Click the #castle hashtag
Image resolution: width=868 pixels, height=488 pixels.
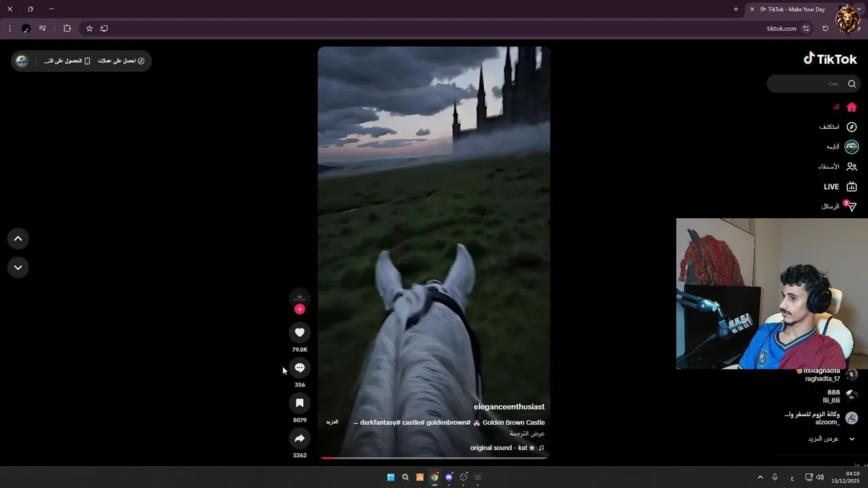coord(412,422)
